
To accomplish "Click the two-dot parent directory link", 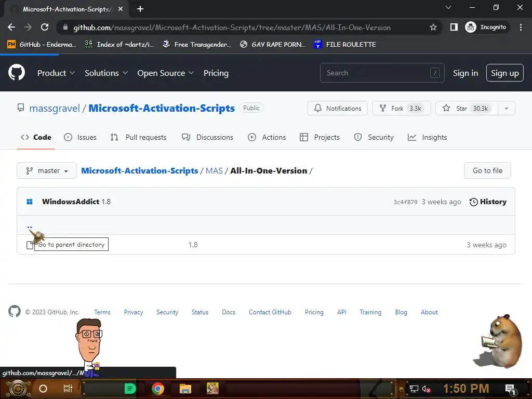I will click(x=30, y=227).
